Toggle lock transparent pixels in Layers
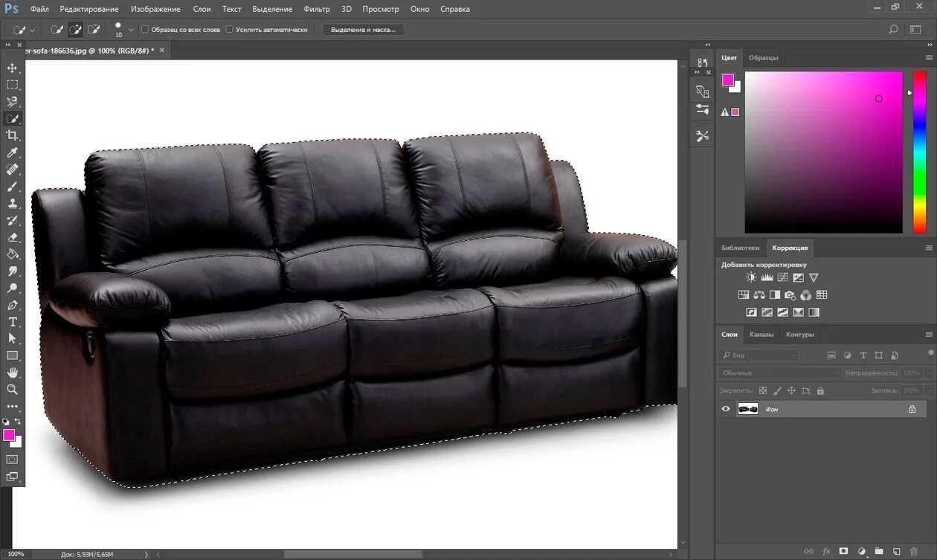The image size is (937, 560). tap(762, 390)
